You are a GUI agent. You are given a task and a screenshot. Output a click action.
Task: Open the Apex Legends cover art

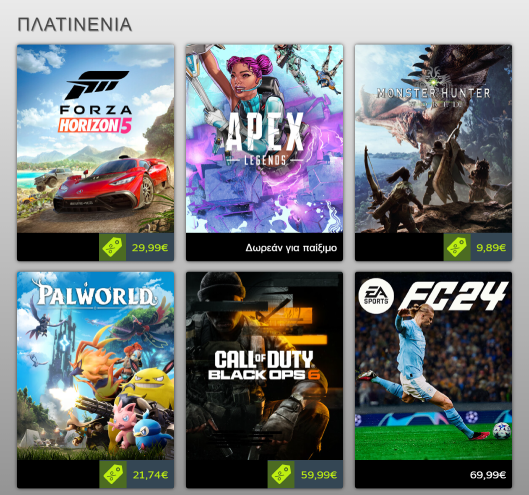tap(264, 139)
